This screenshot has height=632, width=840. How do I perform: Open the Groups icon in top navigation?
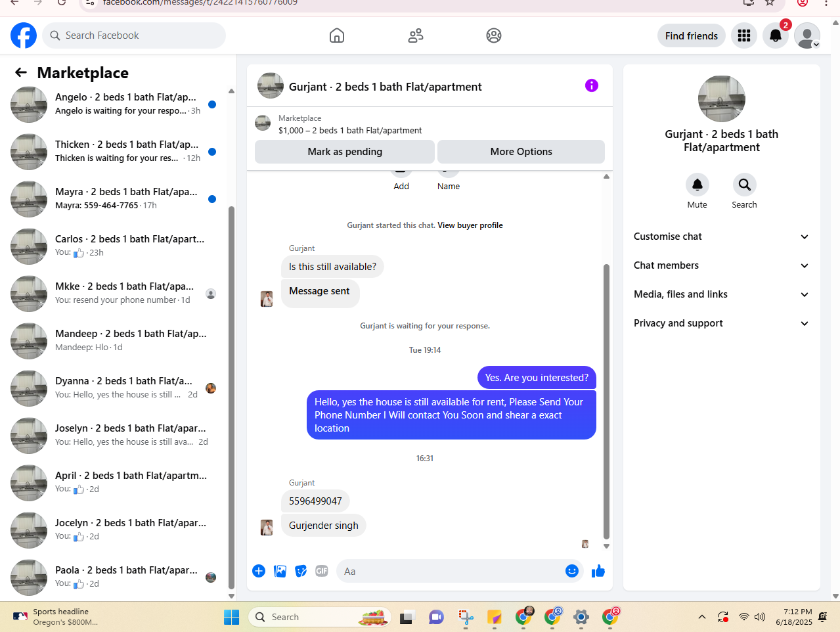pos(494,35)
